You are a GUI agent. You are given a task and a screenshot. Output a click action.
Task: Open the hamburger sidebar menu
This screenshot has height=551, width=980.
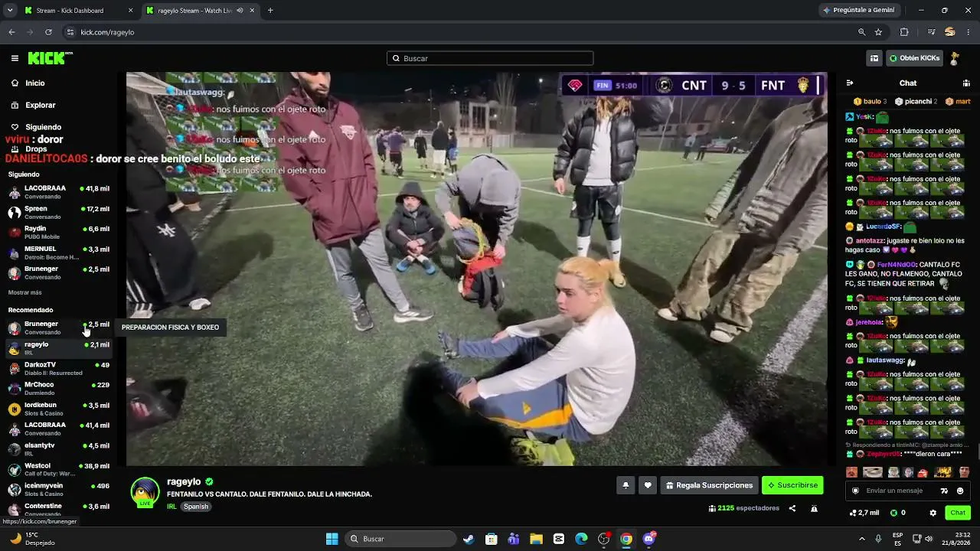[15, 58]
